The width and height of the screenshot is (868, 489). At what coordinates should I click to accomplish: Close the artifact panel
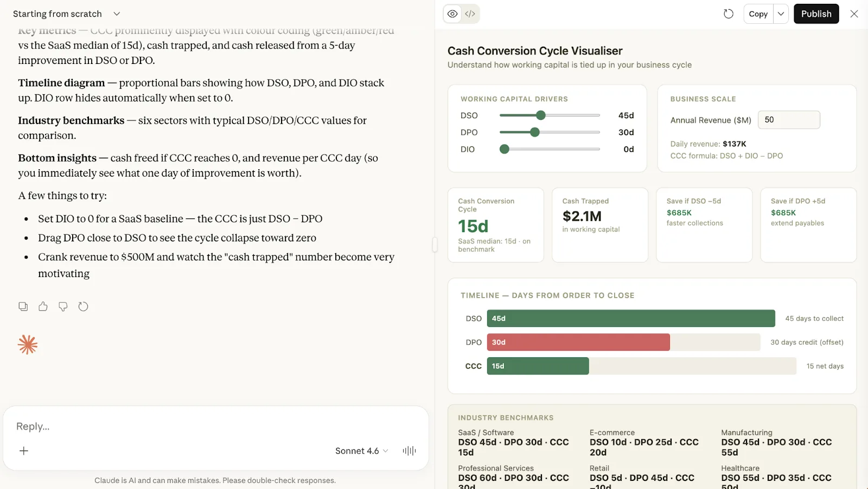(854, 14)
